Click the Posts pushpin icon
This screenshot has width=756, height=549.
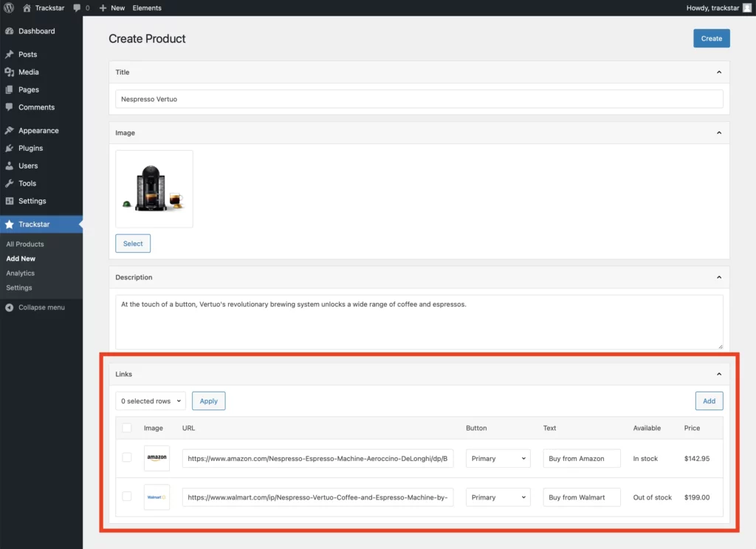9,55
